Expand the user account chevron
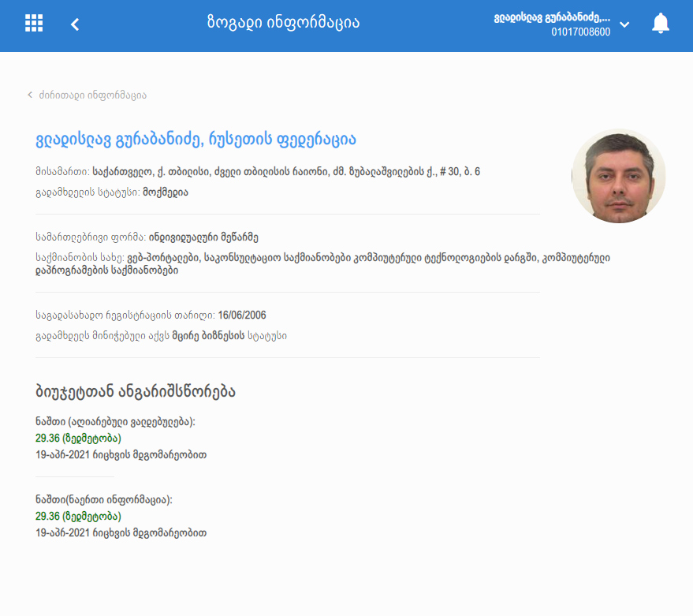 (x=624, y=24)
